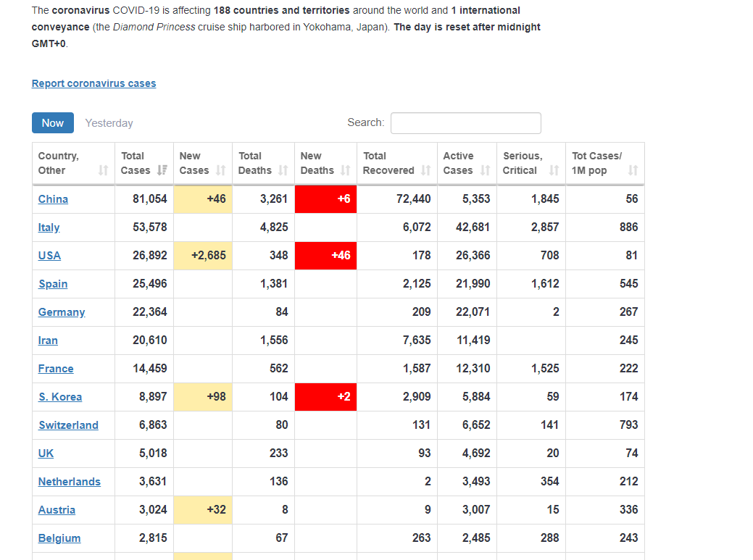Sort by Total Recovered column arrows
This screenshot has width=753, height=560.
coord(426,170)
